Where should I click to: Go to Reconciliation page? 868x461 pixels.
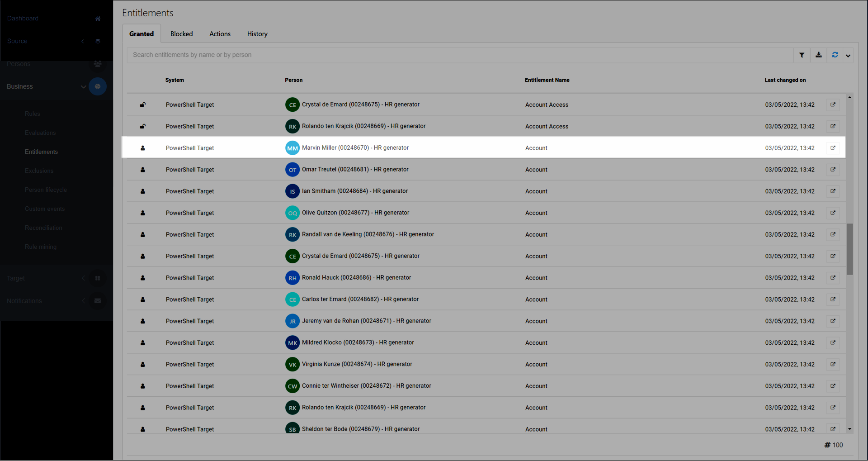tap(43, 228)
